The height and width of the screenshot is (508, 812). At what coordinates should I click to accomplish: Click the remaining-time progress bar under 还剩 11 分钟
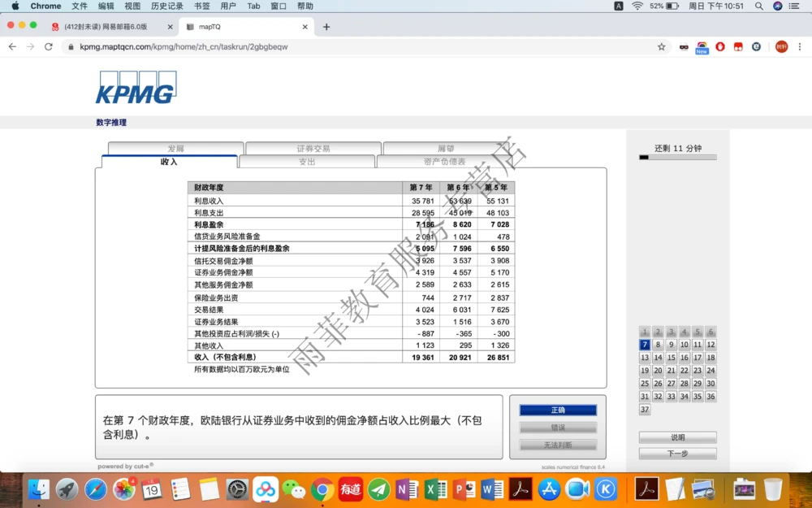pyautogui.click(x=677, y=156)
